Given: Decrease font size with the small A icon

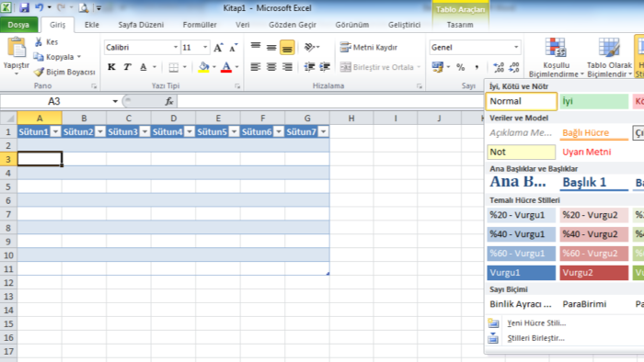Looking at the screenshot, I should (234, 48).
